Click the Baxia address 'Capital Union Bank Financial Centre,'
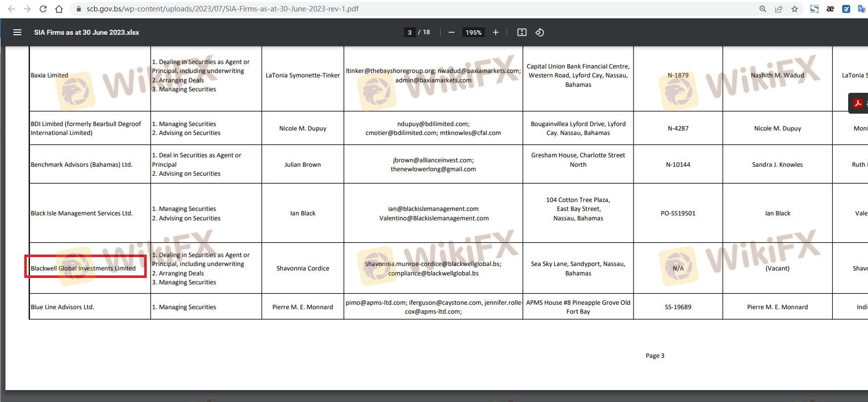 tap(578, 67)
